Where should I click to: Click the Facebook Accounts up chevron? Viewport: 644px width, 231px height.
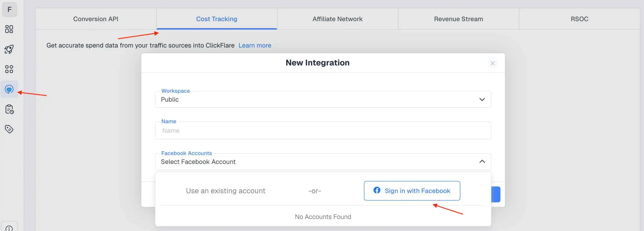point(482,161)
